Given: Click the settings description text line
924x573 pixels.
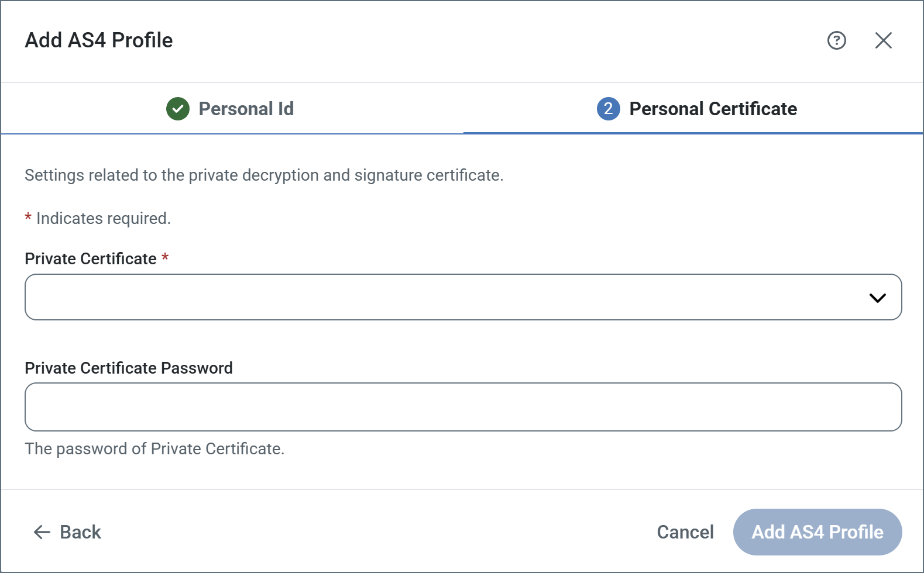Looking at the screenshot, I should 264,175.
